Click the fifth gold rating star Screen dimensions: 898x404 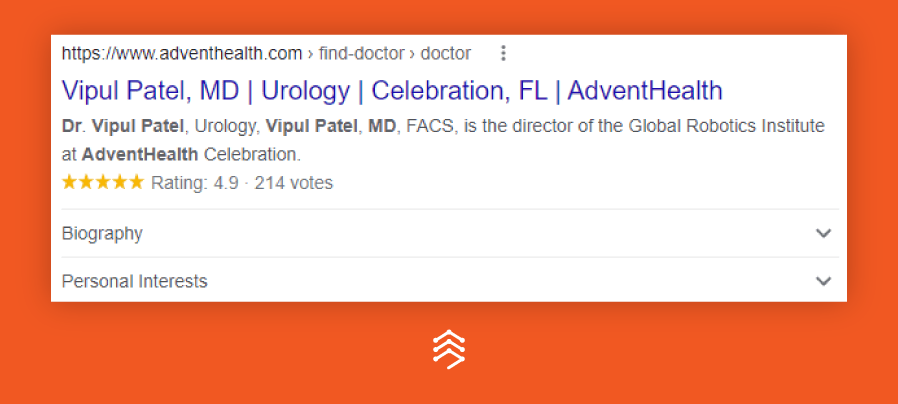click(x=136, y=183)
